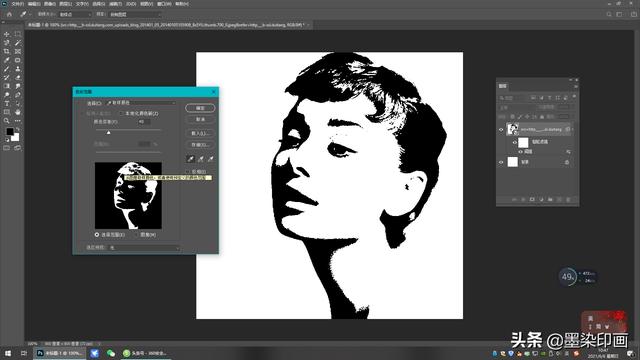The width and height of the screenshot is (640, 360).
Task: Choose the Selection preview radio button
Action: [x=97, y=235]
